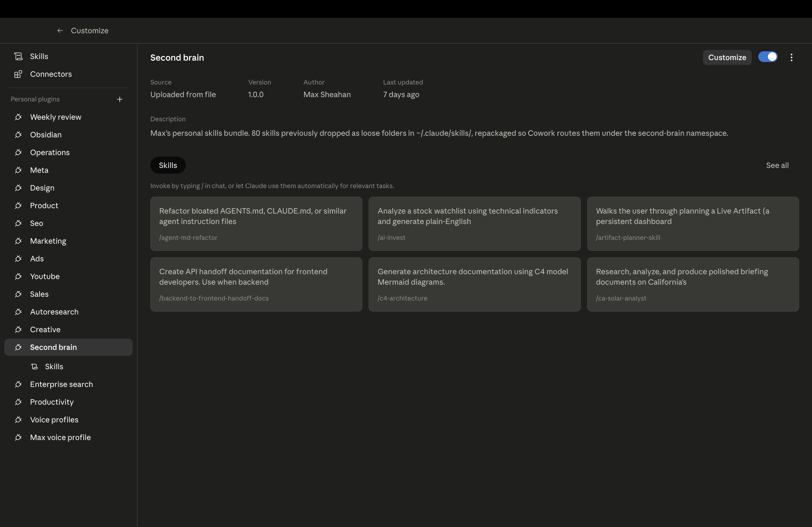Click the version value 1.0.0
This screenshot has width=812, height=527.
coord(256,94)
